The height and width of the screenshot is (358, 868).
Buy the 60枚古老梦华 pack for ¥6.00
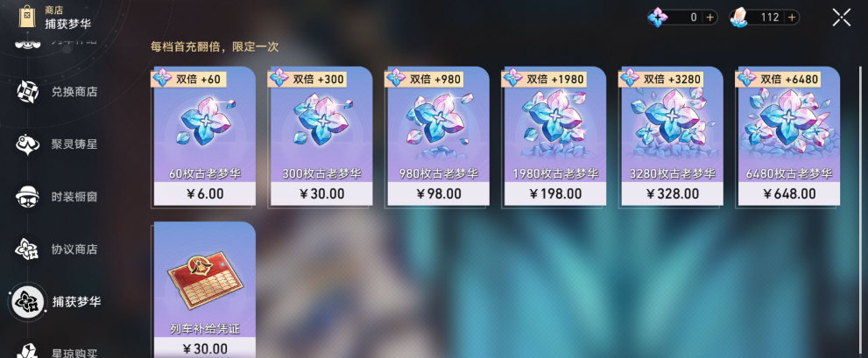click(x=205, y=137)
